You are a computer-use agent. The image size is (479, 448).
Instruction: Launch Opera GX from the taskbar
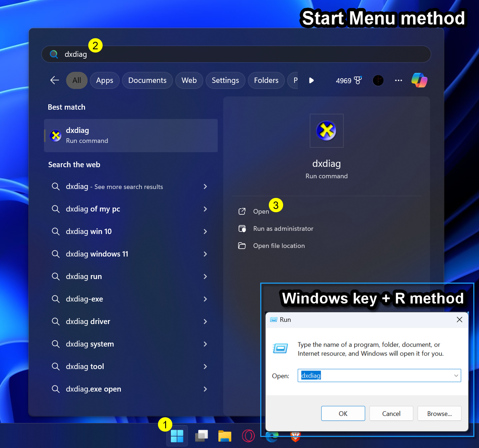[248, 436]
